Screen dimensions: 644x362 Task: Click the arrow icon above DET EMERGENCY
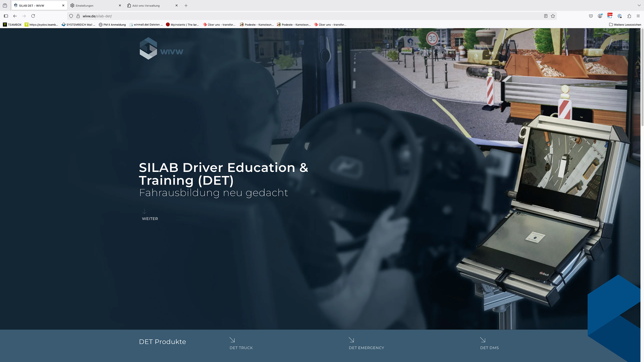coord(352,340)
